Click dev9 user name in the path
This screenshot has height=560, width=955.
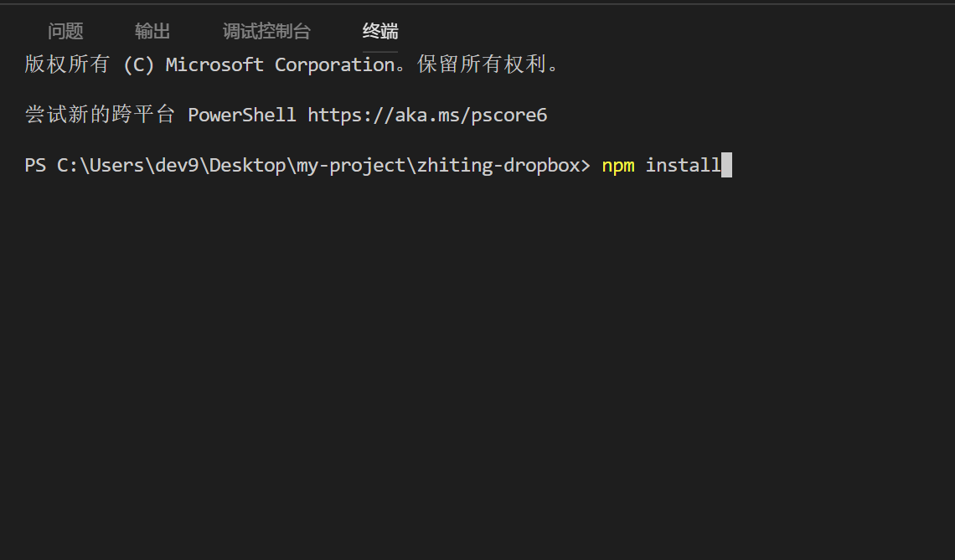178,165
